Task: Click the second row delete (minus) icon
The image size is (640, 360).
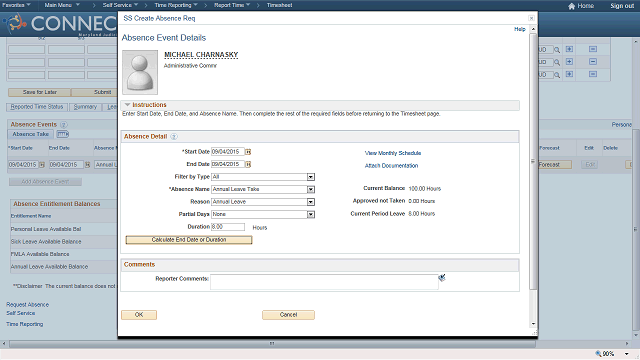Action: 593,62
